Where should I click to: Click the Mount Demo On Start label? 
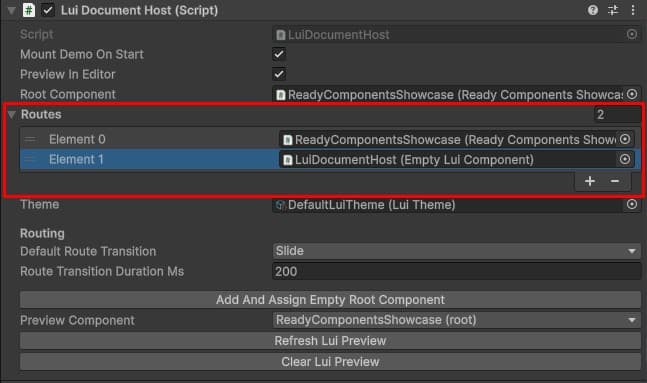point(82,54)
